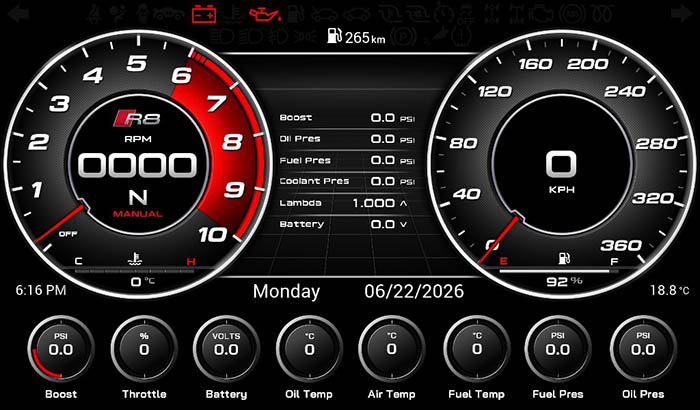The image size is (700, 410).
Task: Tap the red oil pressure warning light
Action: (265, 15)
